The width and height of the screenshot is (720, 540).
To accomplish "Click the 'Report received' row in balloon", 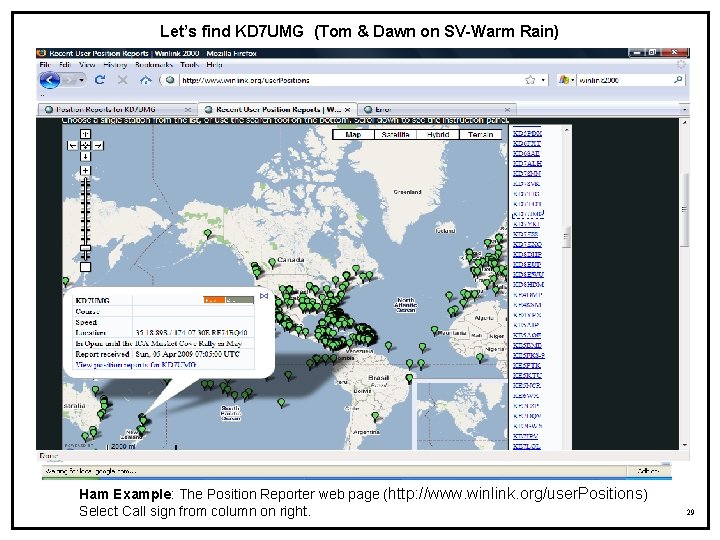I will (164, 354).
